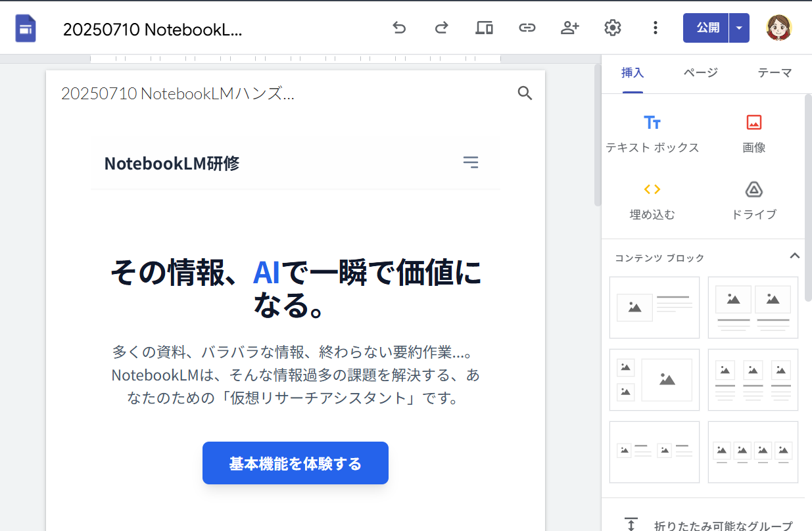Screen dimensions: 812x531
Task: Insert content from ドライブ
Action: pos(753,198)
